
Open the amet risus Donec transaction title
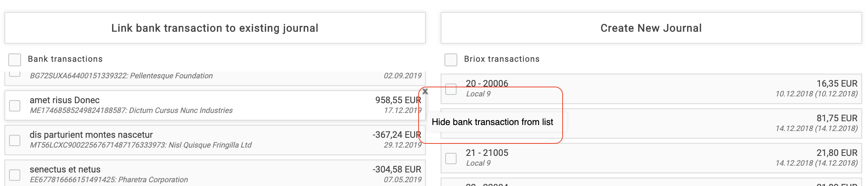tap(65, 100)
